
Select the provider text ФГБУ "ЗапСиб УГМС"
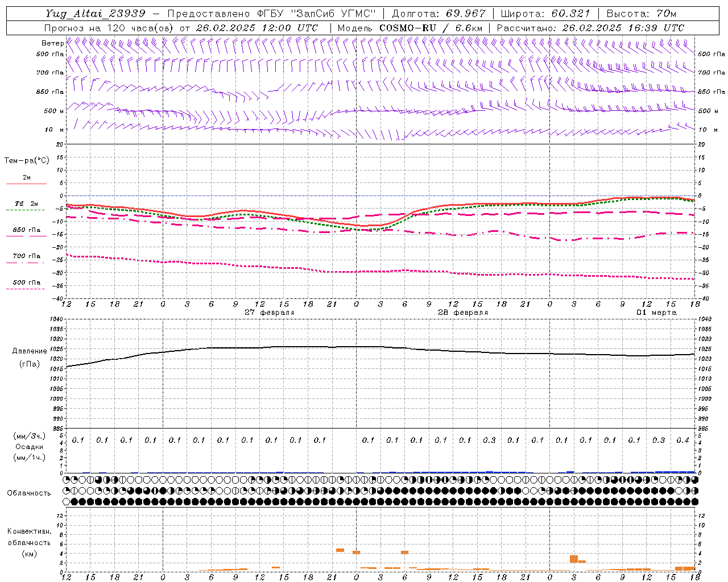[318, 14]
